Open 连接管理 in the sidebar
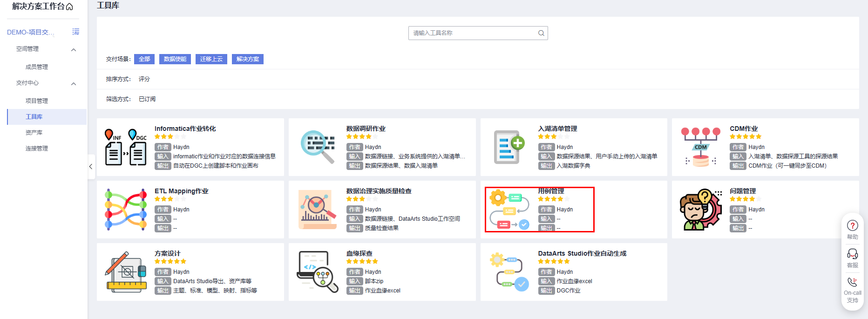The width and height of the screenshot is (868, 319). click(x=37, y=149)
